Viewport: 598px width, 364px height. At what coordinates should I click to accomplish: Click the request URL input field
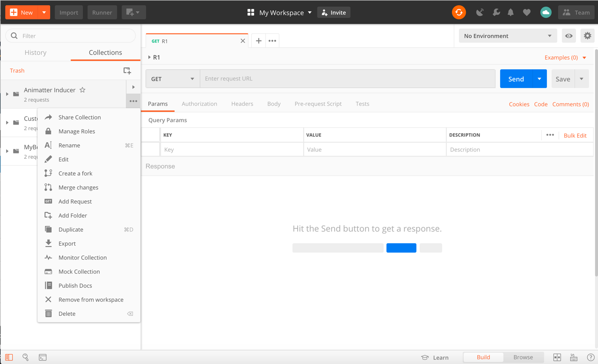(348, 79)
